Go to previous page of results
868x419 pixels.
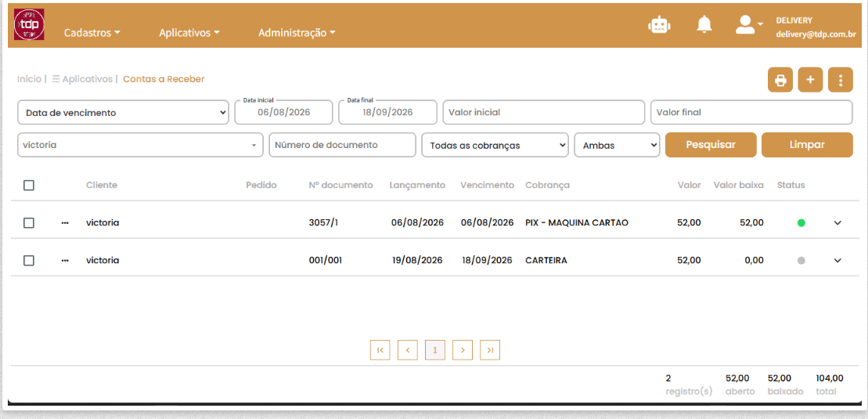(408, 350)
